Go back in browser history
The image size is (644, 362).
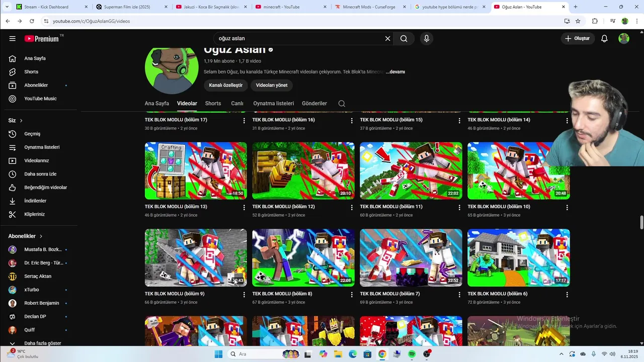tap(8, 21)
